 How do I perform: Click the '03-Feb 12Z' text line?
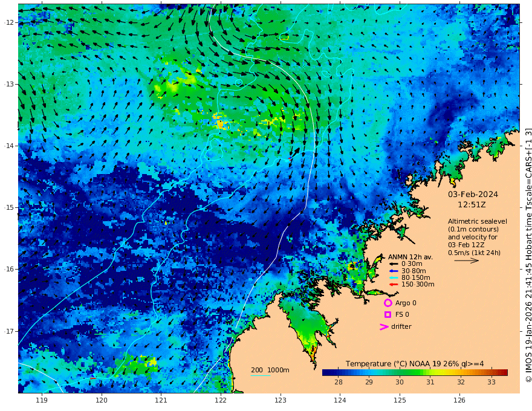(466, 245)
